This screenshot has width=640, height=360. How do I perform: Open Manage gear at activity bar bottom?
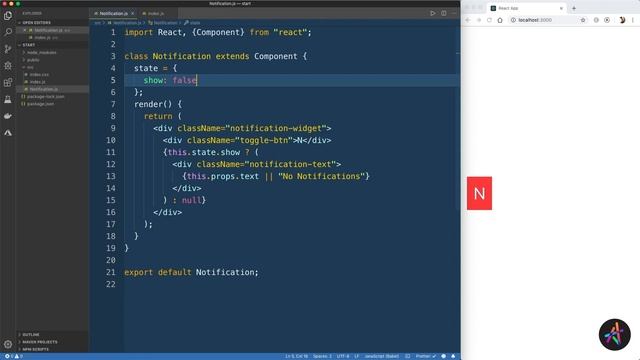tap(8, 344)
